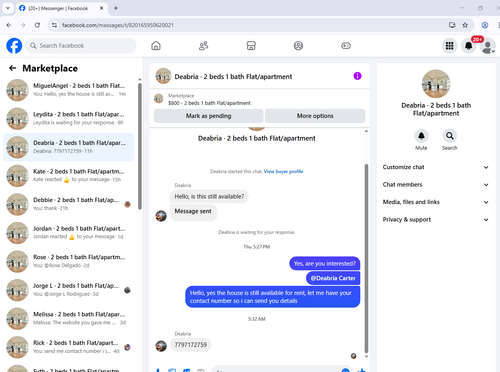Open the Home feed icon
This screenshot has width=500, height=372.
(x=156, y=46)
